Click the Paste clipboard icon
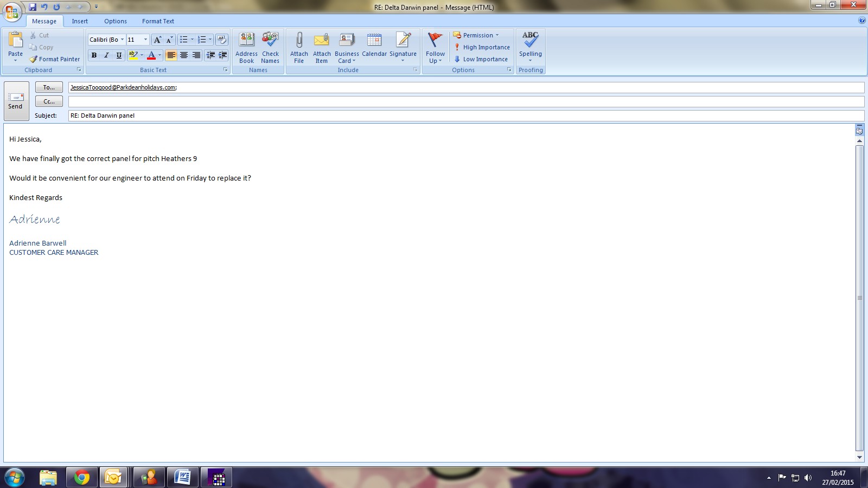 16,41
